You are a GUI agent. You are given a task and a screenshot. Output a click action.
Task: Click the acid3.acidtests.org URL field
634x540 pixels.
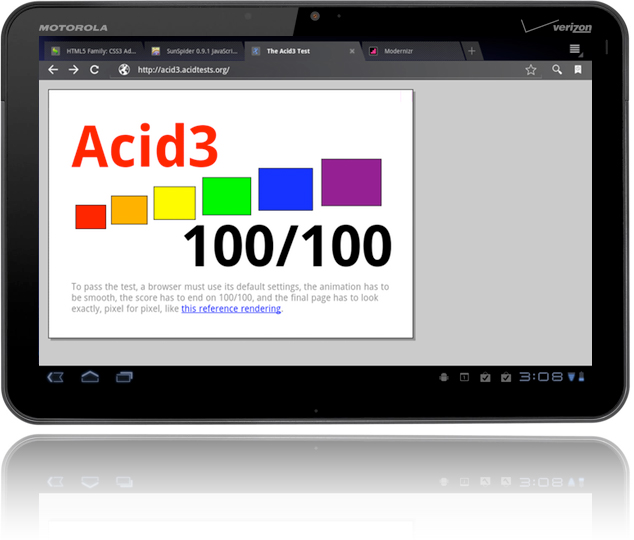click(323, 70)
